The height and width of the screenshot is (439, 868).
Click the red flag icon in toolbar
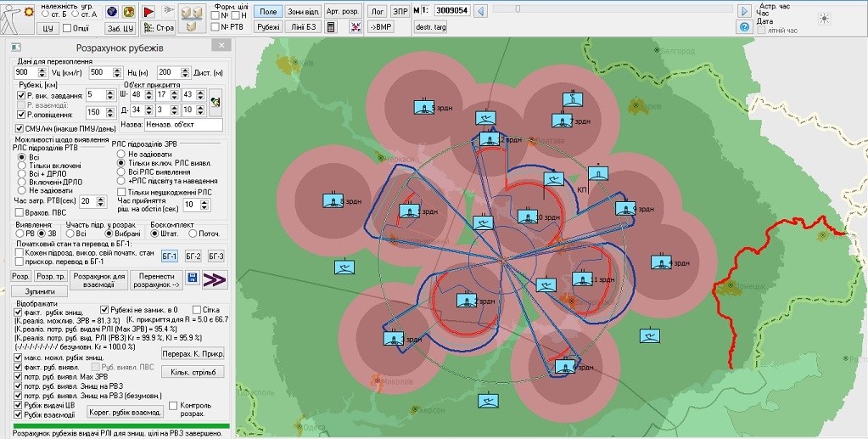[x=148, y=12]
